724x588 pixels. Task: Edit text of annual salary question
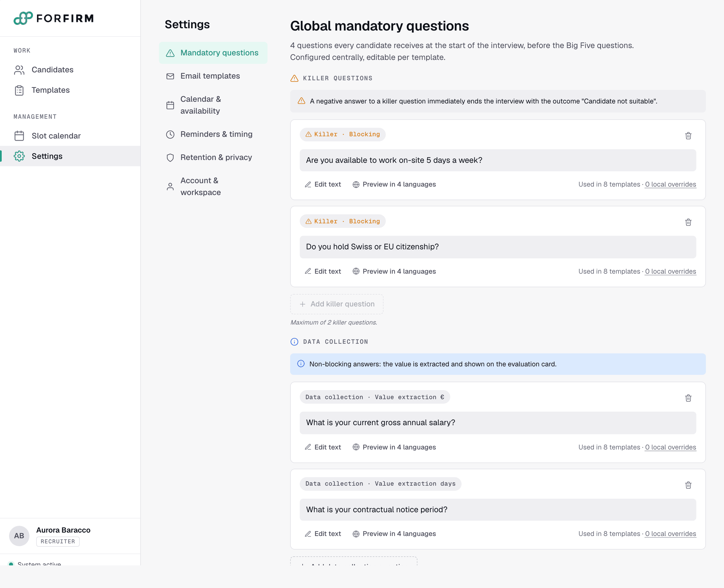(323, 447)
